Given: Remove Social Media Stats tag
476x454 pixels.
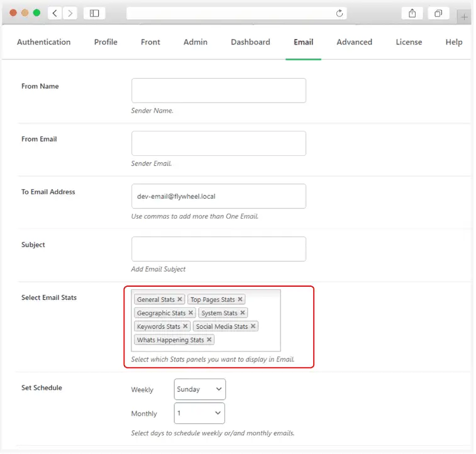Looking at the screenshot, I should (x=253, y=326).
